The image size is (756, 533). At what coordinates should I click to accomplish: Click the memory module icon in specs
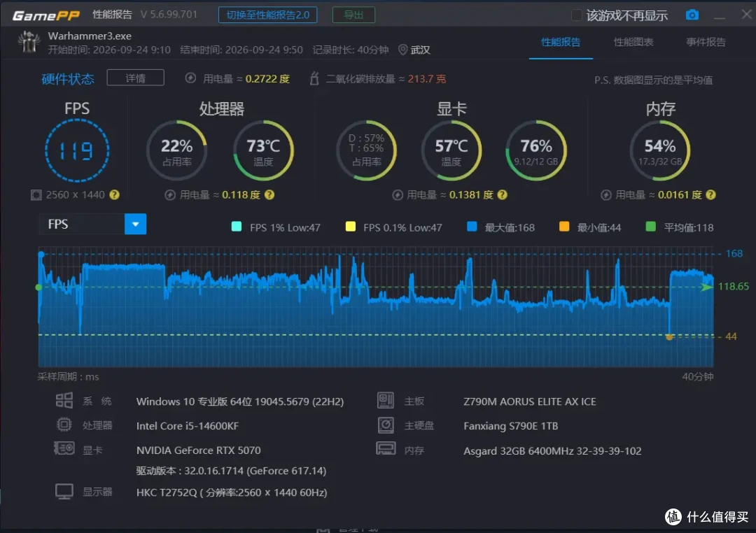(386, 448)
